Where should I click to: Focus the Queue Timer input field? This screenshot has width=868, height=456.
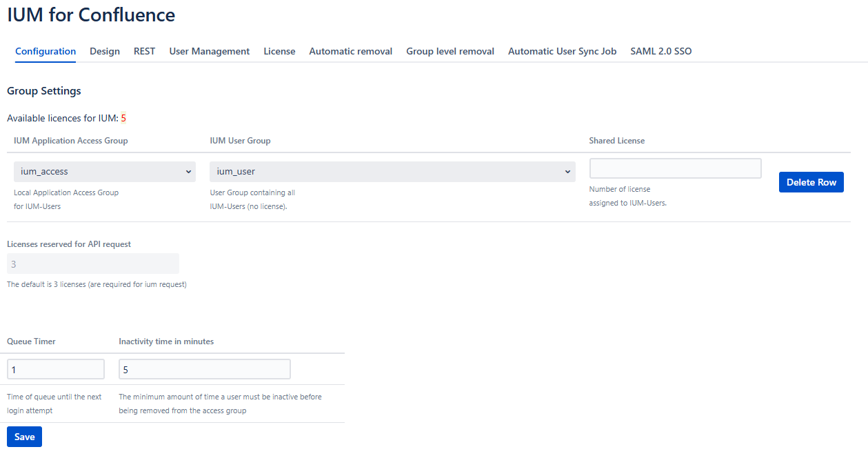(x=56, y=369)
